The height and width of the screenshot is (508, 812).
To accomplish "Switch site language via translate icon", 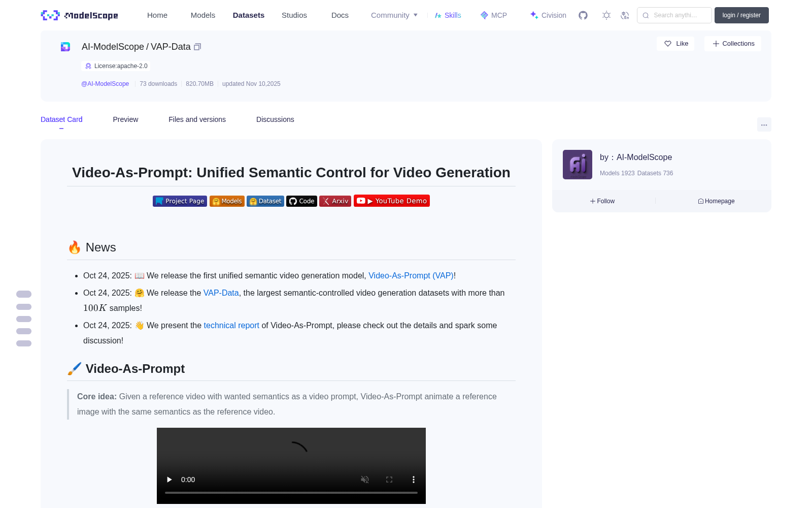I will [x=625, y=15].
